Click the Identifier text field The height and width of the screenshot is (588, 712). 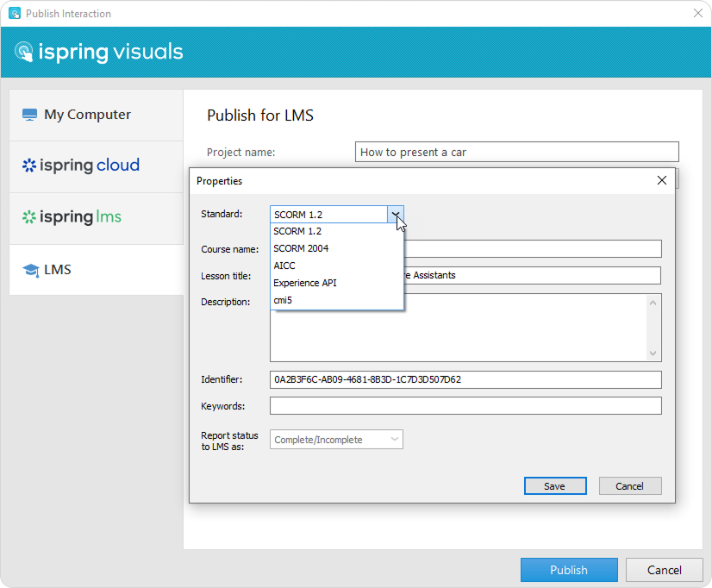pyautogui.click(x=465, y=379)
